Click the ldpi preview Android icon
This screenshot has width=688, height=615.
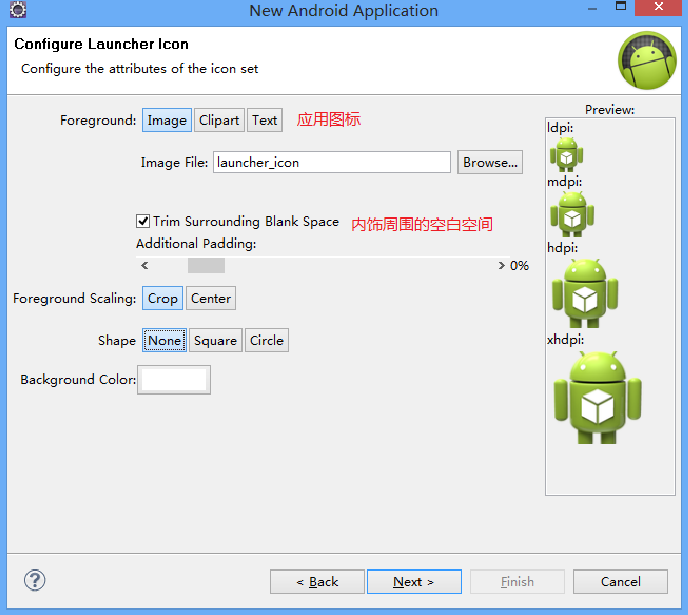tap(567, 154)
